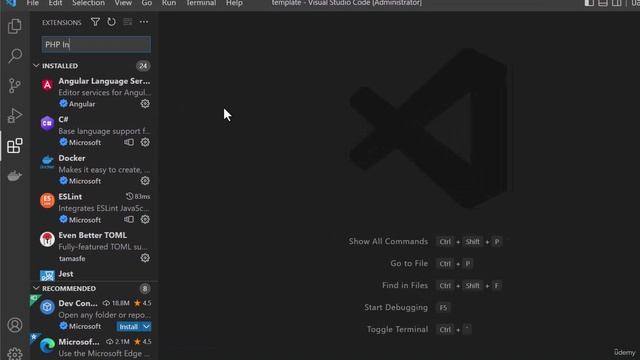The height and width of the screenshot is (360, 640).
Task: Click ESLint extension sync ignored icon
Action: point(129,219)
